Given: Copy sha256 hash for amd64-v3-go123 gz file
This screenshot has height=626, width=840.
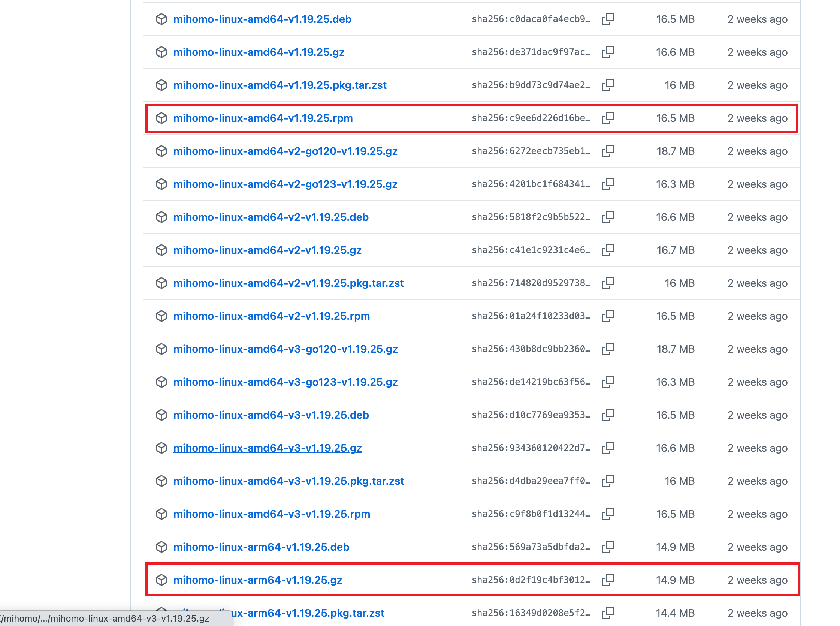Looking at the screenshot, I should 608,382.
